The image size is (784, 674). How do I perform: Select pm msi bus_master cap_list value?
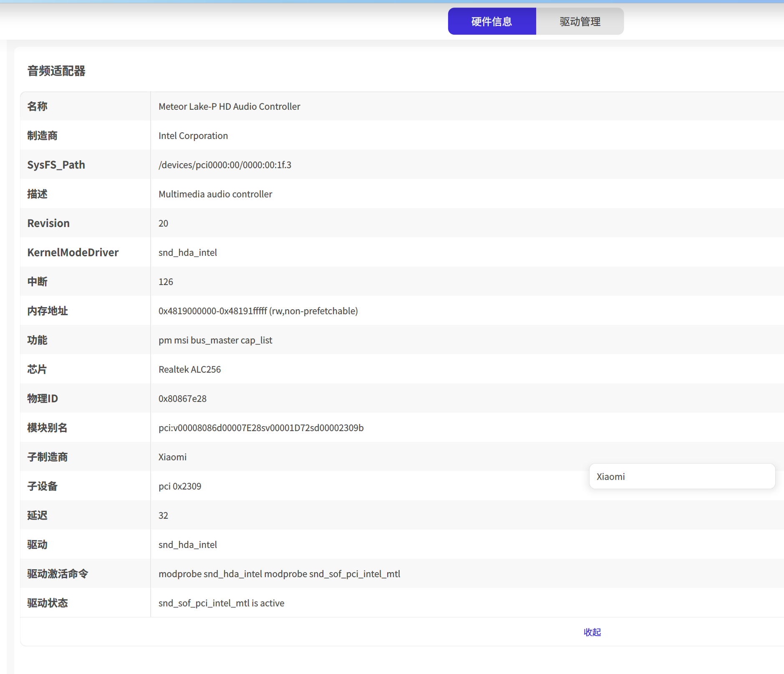pos(215,340)
